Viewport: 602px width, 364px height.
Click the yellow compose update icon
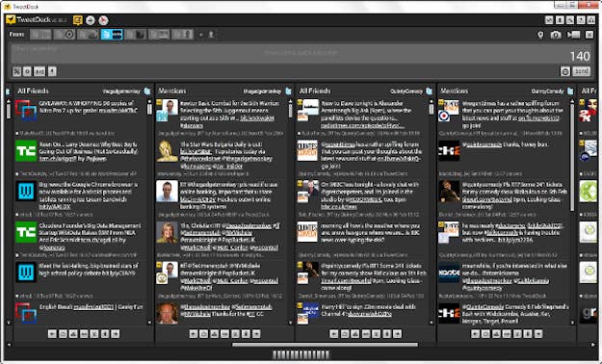click(x=78, y=20)
